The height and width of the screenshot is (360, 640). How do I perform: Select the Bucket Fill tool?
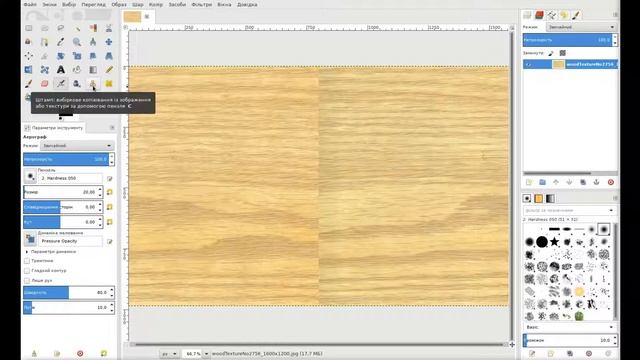[77, 70]
